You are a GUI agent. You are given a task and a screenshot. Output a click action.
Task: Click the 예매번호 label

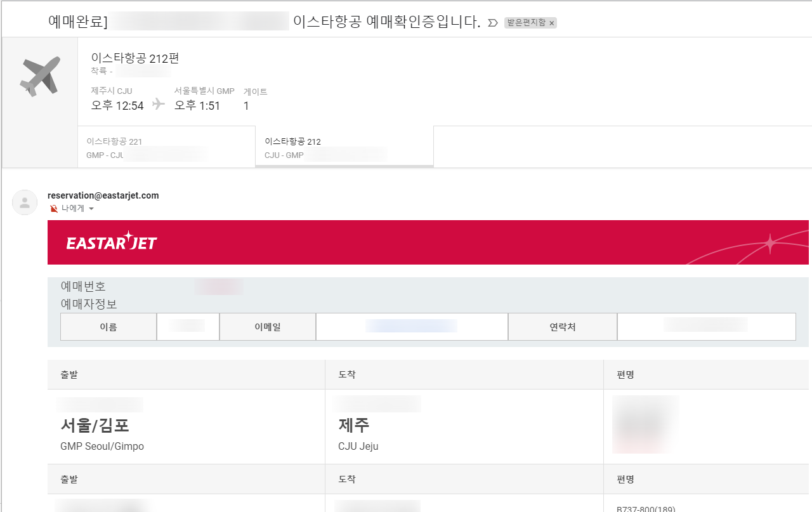pos(83,287)
